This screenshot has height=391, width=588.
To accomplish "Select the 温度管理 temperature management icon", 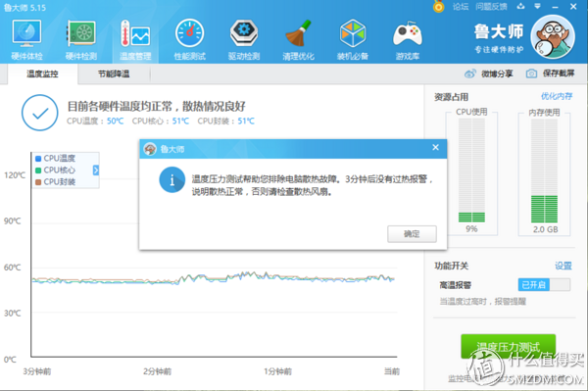I will [135, 39].
